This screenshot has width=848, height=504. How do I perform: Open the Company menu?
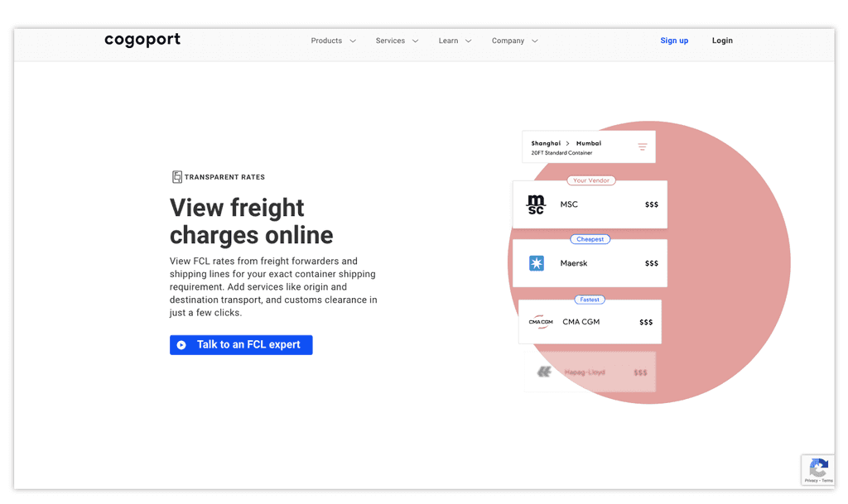pyautogui.click(x=508, y=41)
